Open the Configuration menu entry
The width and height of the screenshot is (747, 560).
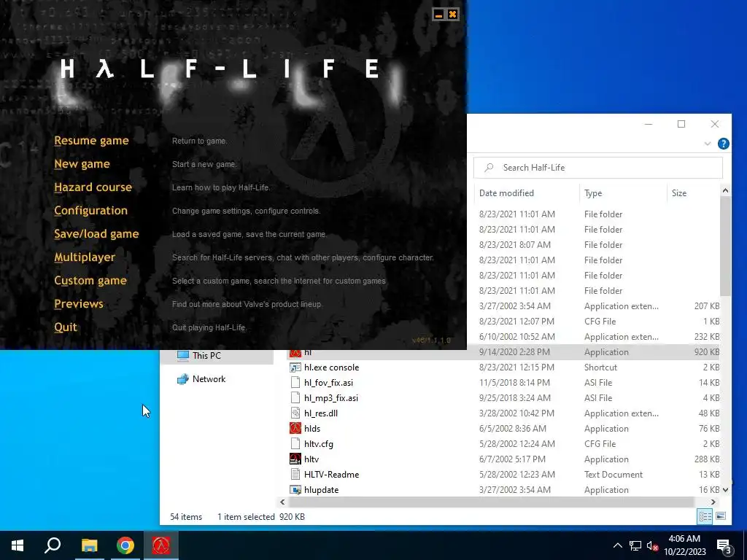coord(90,211)
